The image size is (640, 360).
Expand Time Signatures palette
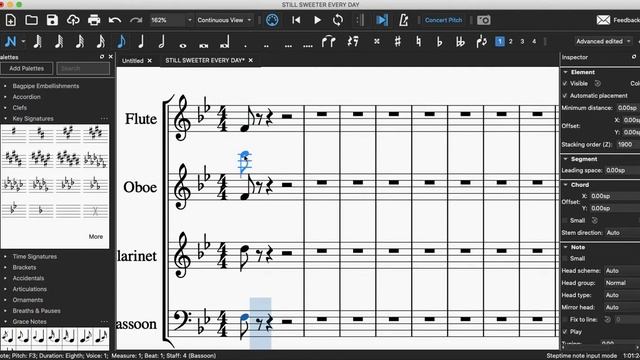[35, 257]
